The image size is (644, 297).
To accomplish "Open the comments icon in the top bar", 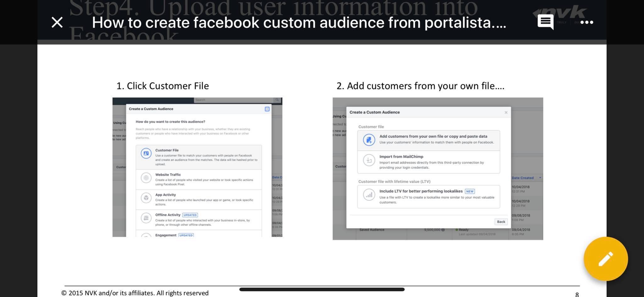I will (x=545, y=22).
